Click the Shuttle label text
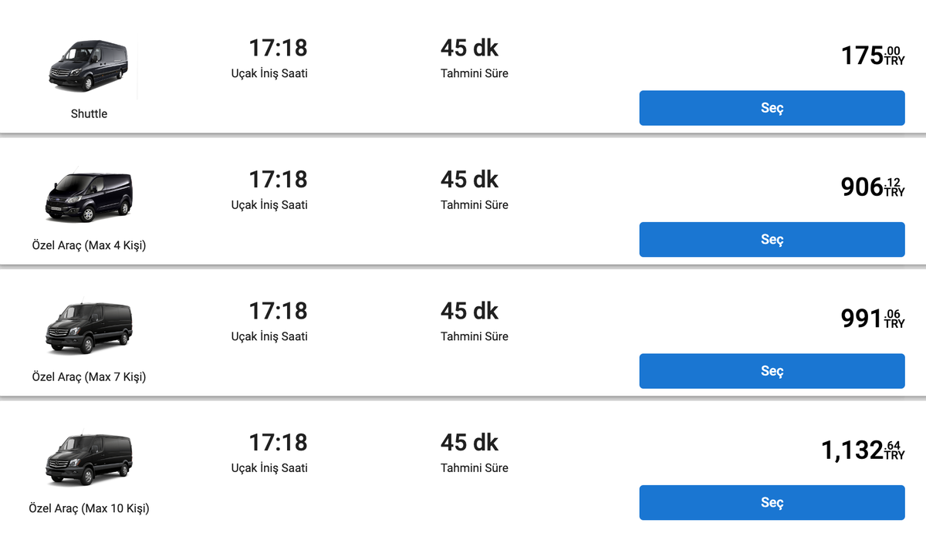 89,113
